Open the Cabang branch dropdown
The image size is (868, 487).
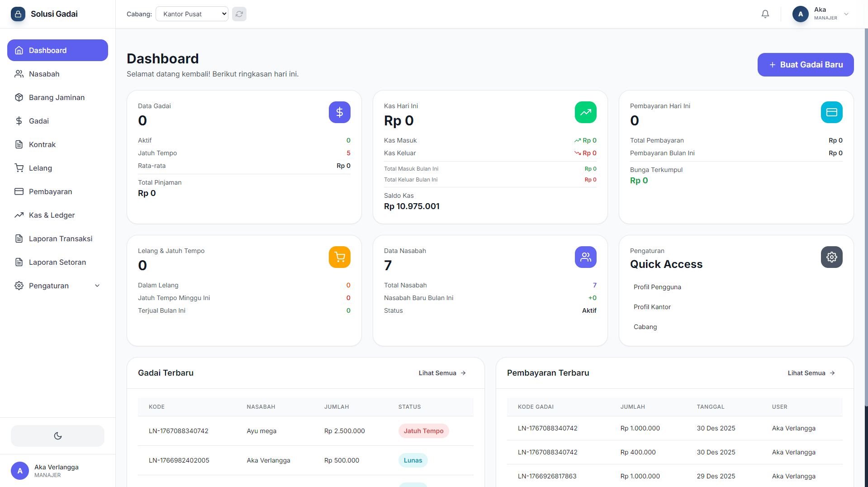tap(192, 14)
